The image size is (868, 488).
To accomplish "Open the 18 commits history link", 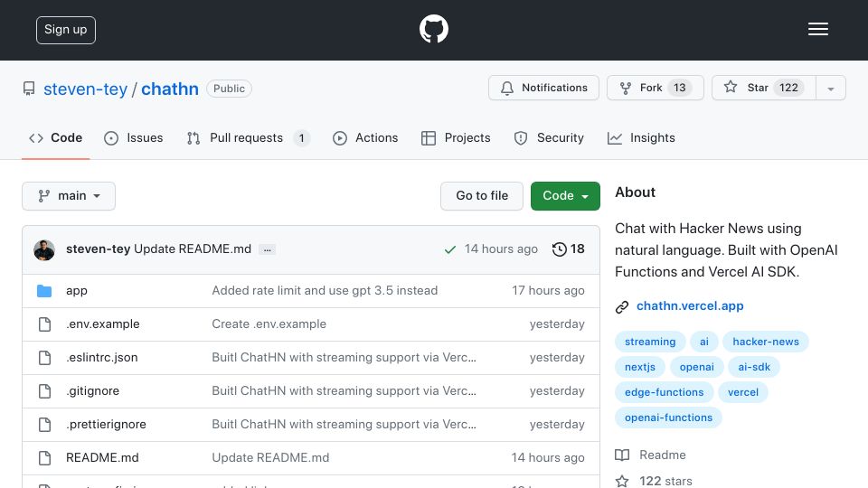I will point(569,249).
